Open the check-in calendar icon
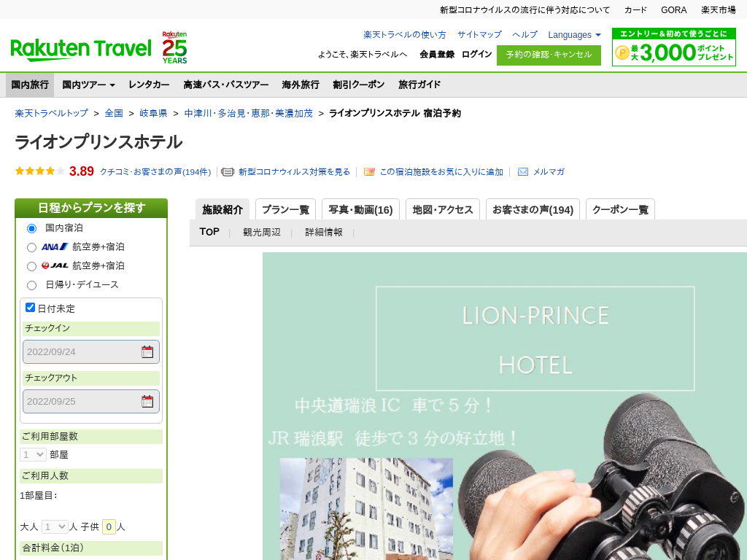 pos(147,352)
